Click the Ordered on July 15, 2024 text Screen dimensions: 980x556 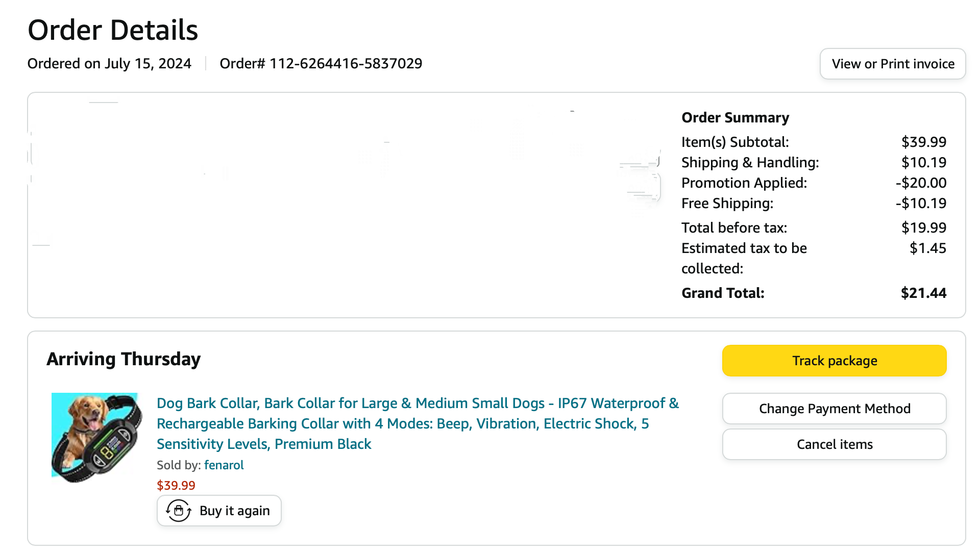pyautogui.click(x=109, y=64)
